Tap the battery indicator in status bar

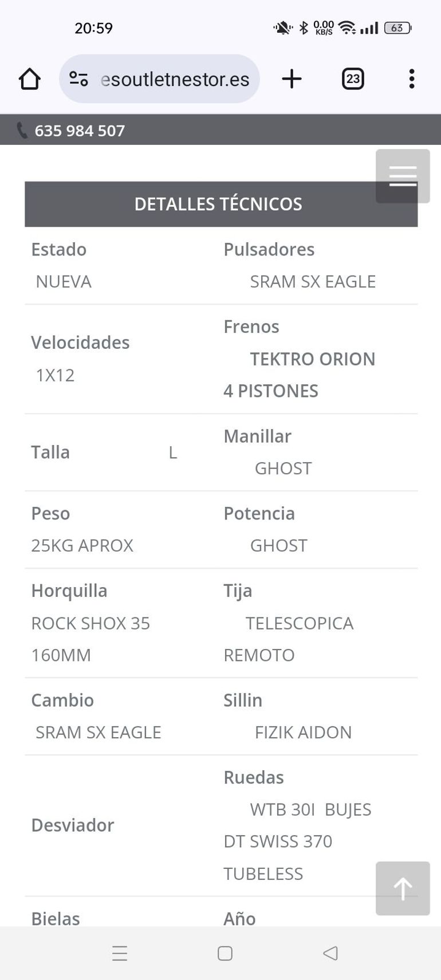397,27
